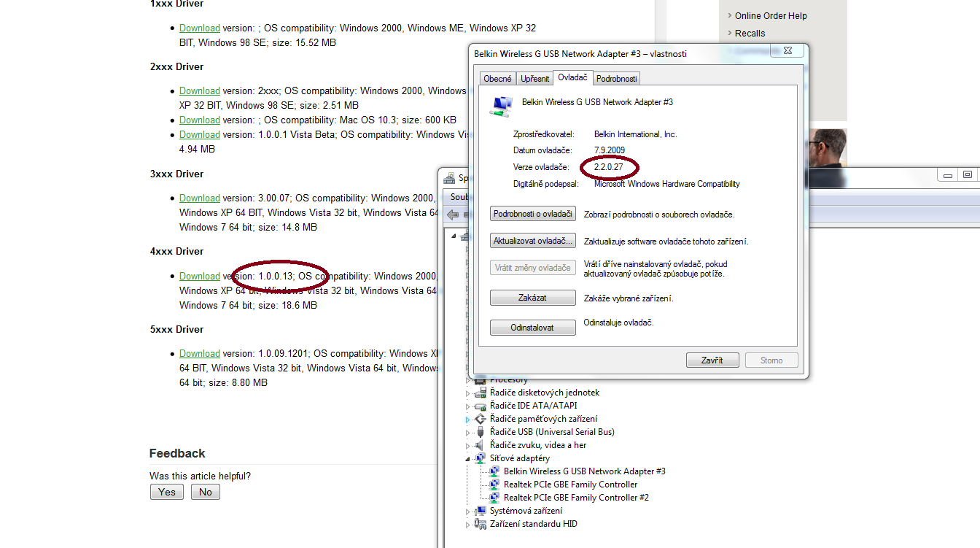Click the 1.0.0.1 Vista Beta Download link
The width and height of the screenshot is (980, 548).
[x=200, y=134]
